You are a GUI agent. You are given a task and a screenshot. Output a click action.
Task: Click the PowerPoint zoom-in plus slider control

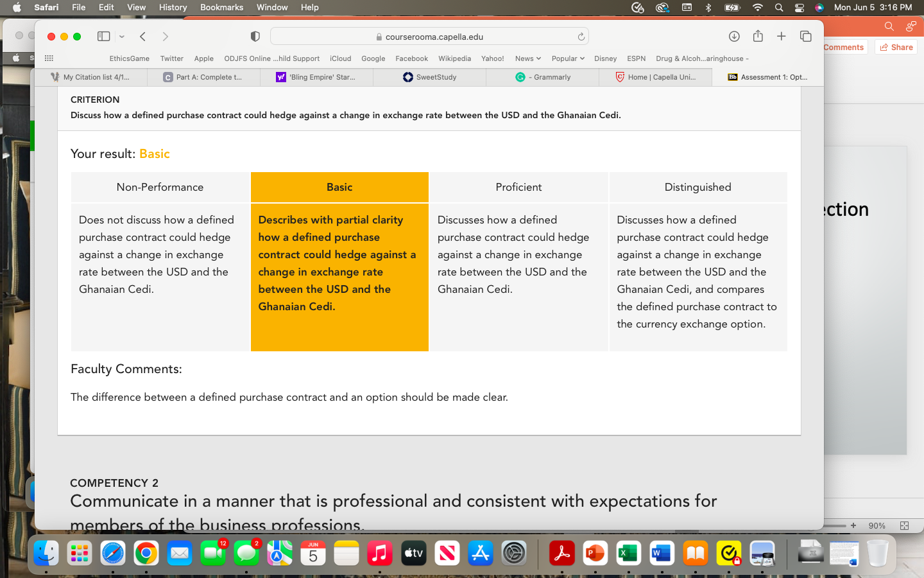tap(853, 525)
